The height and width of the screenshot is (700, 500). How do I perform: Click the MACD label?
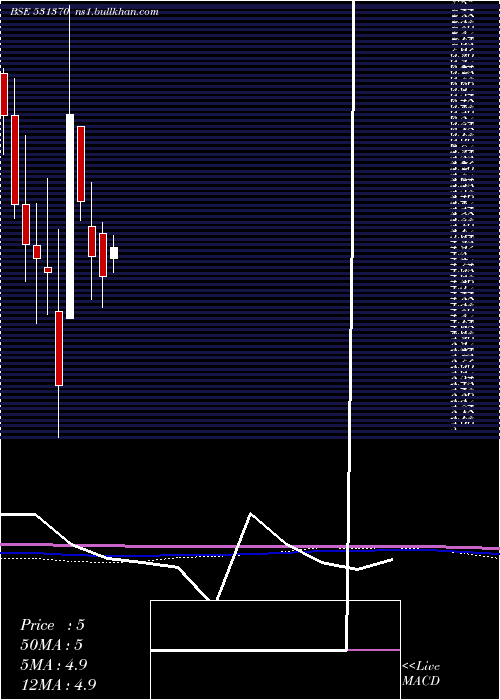click(421, 681)
